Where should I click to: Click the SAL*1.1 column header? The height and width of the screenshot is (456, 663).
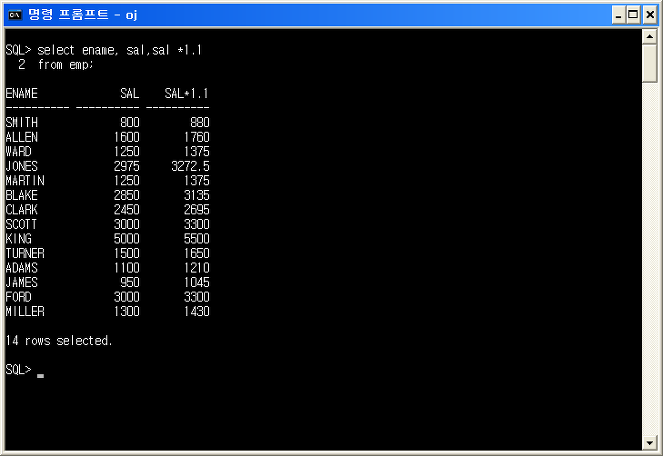coord(186,93)
